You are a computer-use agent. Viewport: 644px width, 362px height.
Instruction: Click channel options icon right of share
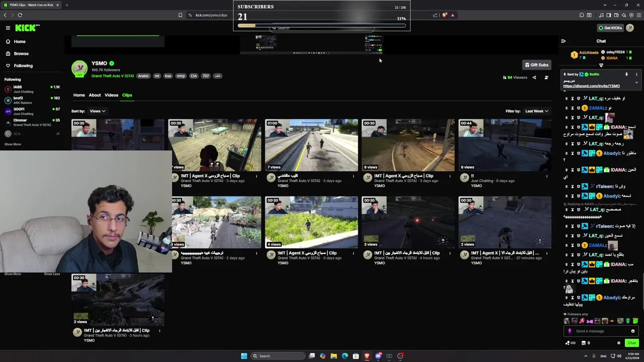point(546,77)
